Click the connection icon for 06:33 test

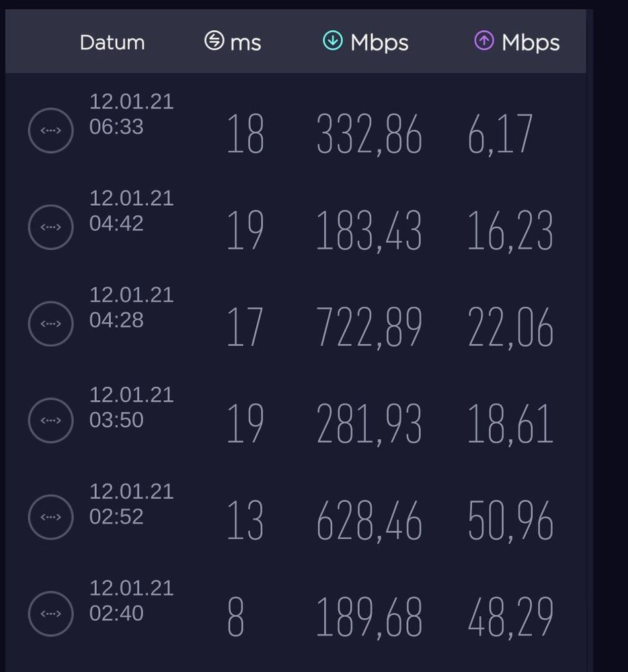point(50,130)
